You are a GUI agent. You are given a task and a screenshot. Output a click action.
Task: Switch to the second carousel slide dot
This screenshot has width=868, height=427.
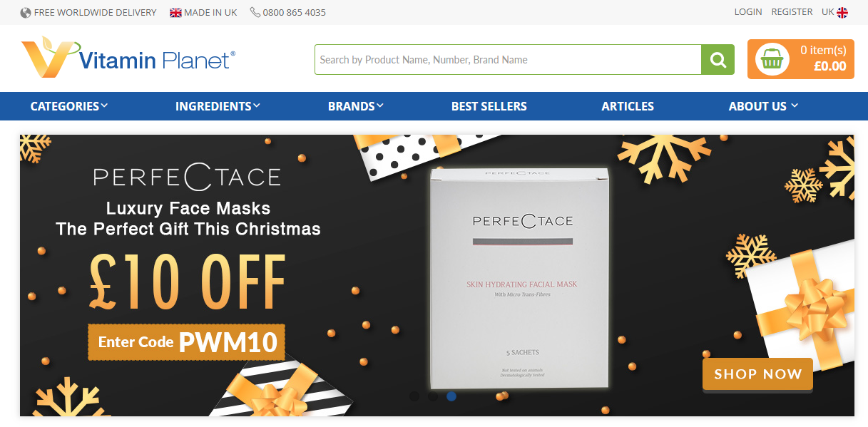click(x=433, y=396)
